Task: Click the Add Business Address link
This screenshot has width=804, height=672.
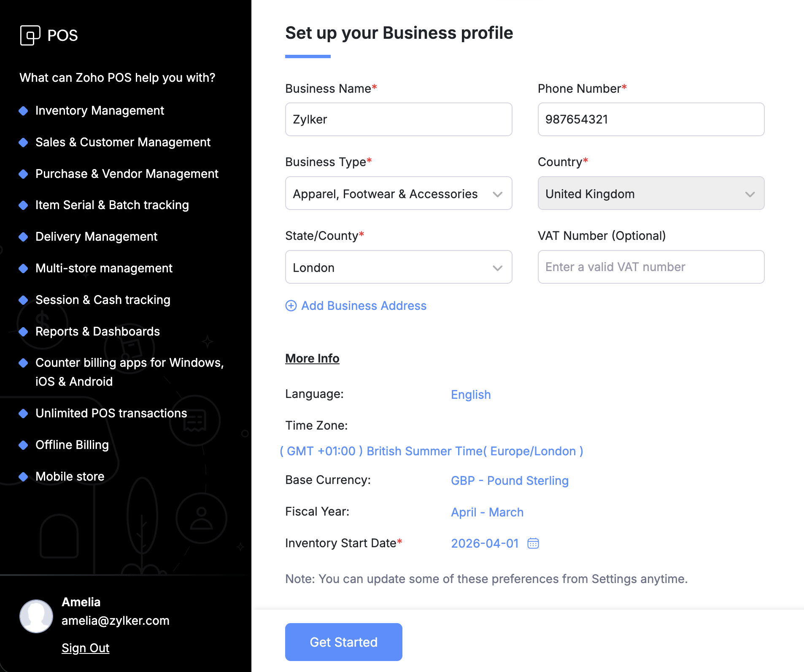Action: [364, 306]
